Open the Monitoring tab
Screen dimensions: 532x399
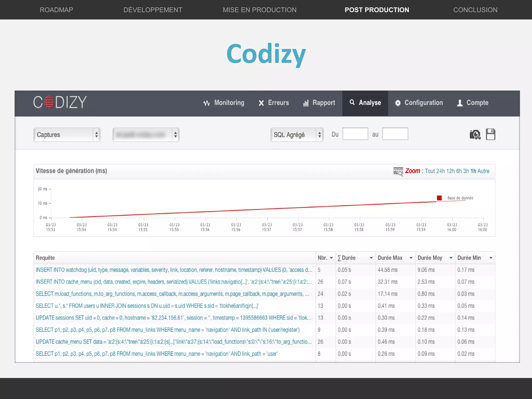point(224,103)
